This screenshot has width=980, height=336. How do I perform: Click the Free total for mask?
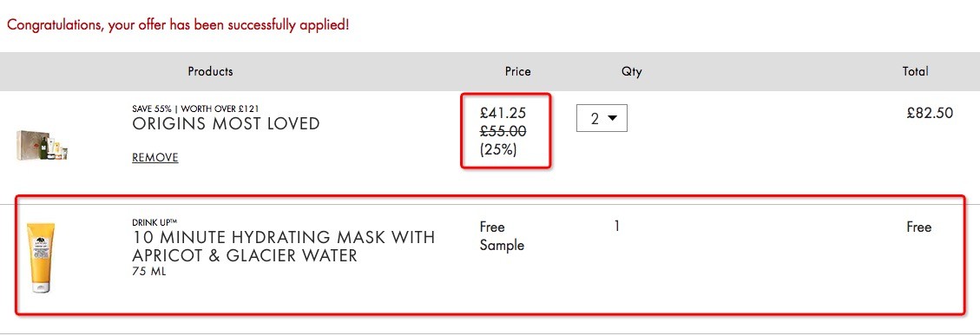click(x=918, y=227)
